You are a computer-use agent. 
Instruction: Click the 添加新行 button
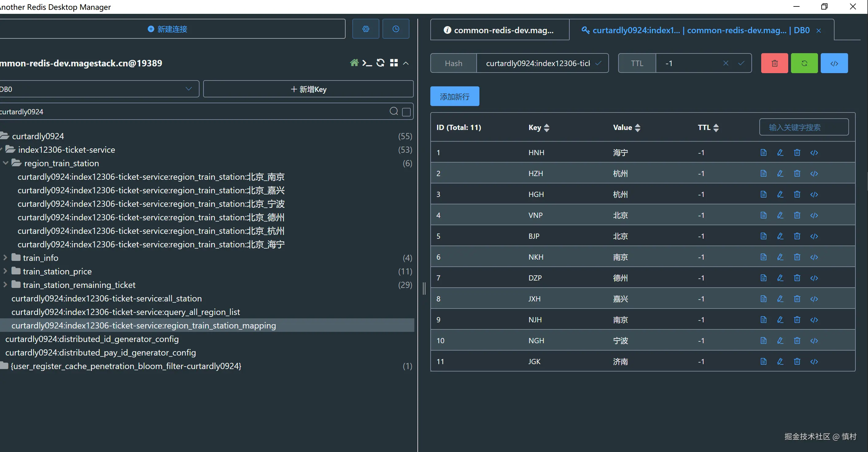455,97
